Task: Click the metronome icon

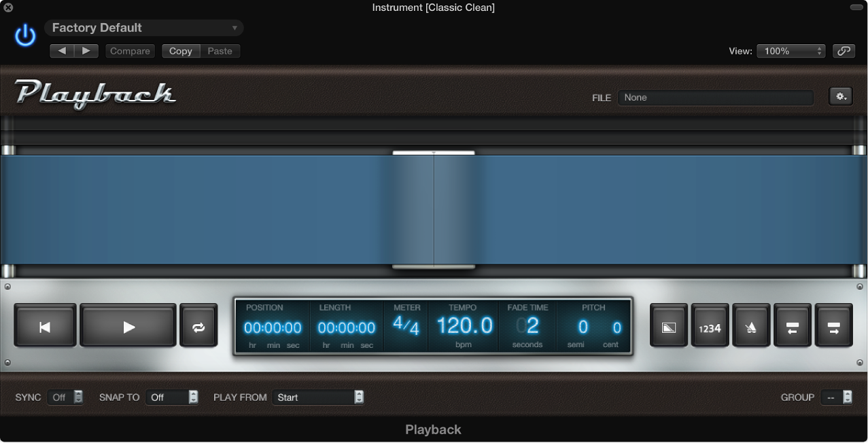Action: pos(751,326)
